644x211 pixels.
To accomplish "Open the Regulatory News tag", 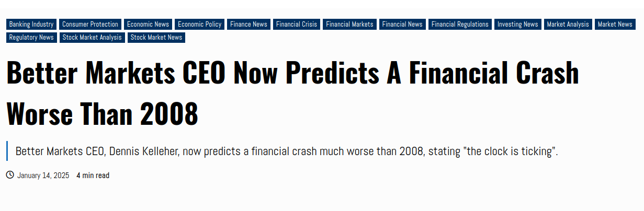I will (31, 38).
